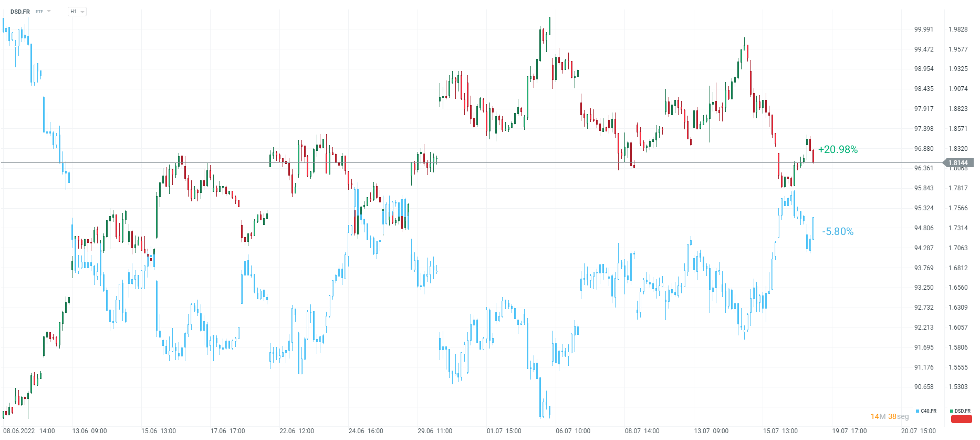Click the green DSD.FR legend square
The height and width of the screenshot is (440, 980).
pos(952,411)
